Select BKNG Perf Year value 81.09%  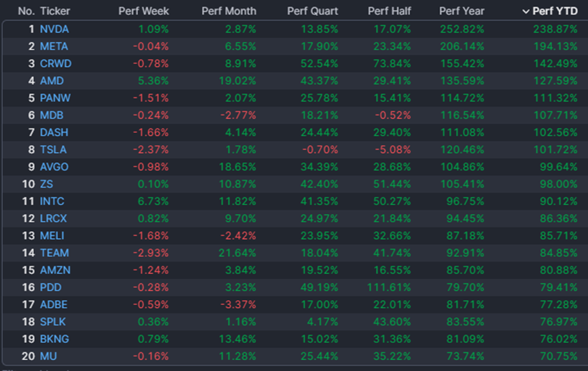[x=465, y=339]
